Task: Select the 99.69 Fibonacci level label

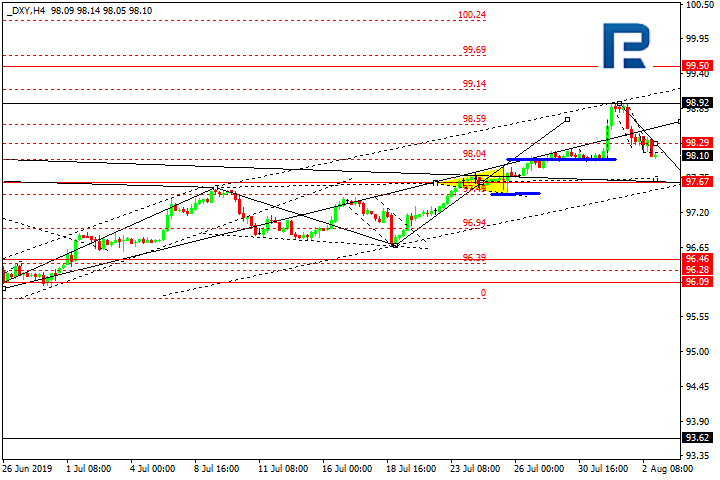Action: click(474, 50)
